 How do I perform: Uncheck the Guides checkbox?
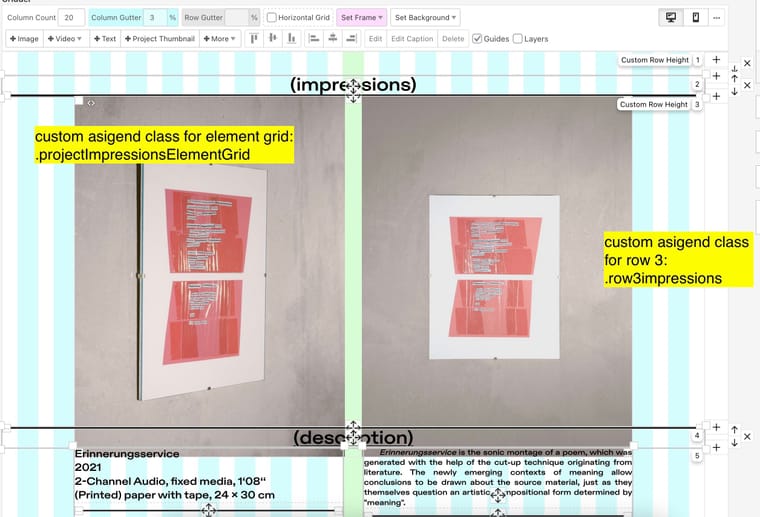(x=477, y=39)
